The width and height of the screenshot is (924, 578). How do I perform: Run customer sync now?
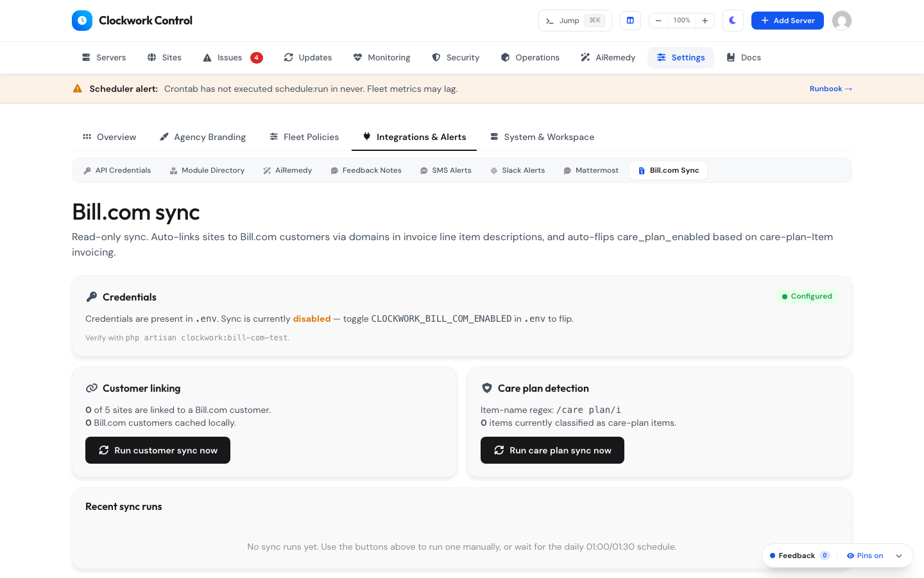158,450
